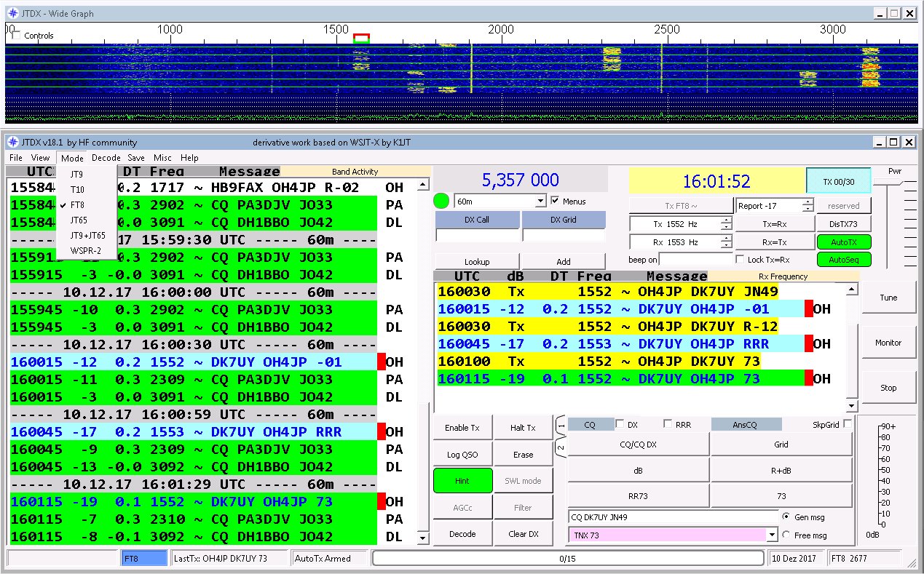924x574 pixels.
Task: Open the Decode menu
Action: [x=106, y=158]
